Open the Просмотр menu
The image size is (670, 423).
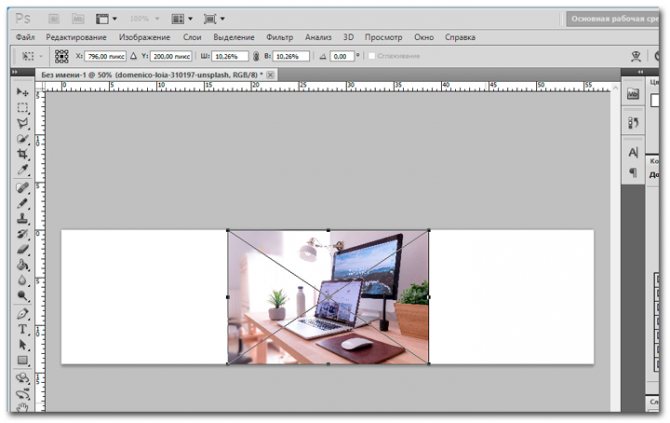[x=383, y=37]
